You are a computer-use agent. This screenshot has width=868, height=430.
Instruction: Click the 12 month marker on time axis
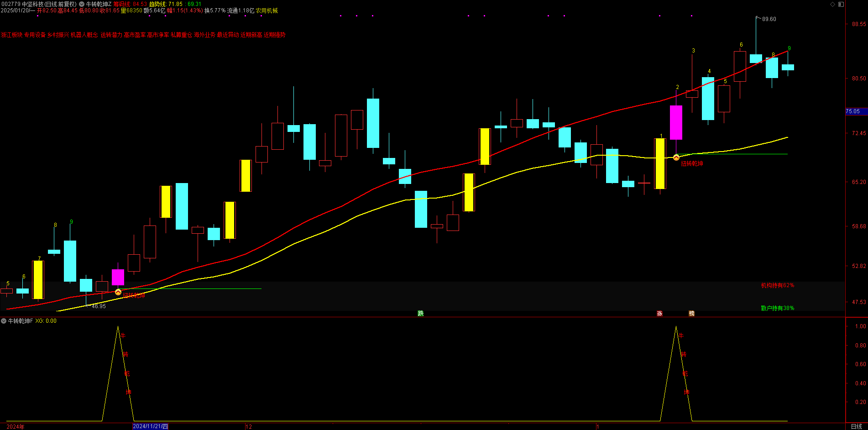tap(249, 426)
